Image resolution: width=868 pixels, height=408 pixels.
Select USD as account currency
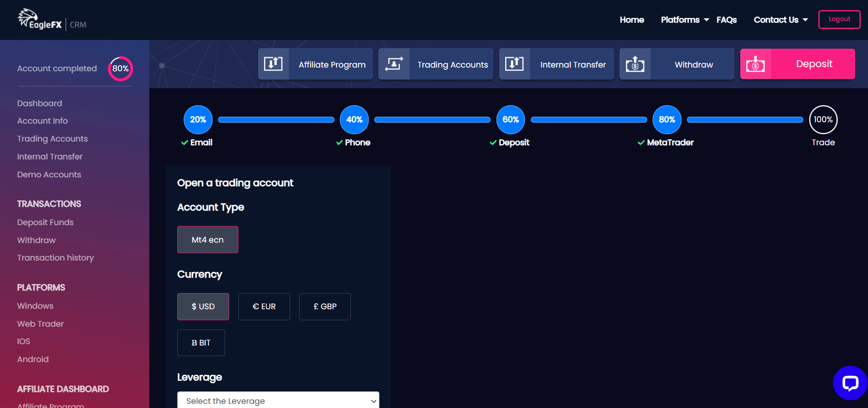pyautogui.click(x=203, y=306)
